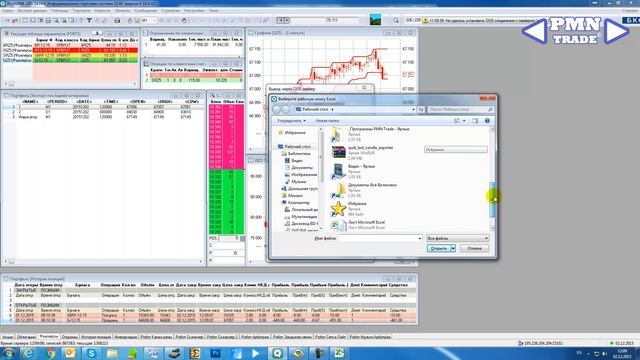Viewport: 640px width, 360px height.
Task: Expand the Упорядочить dropdown
Action: [x=291, y=121]
